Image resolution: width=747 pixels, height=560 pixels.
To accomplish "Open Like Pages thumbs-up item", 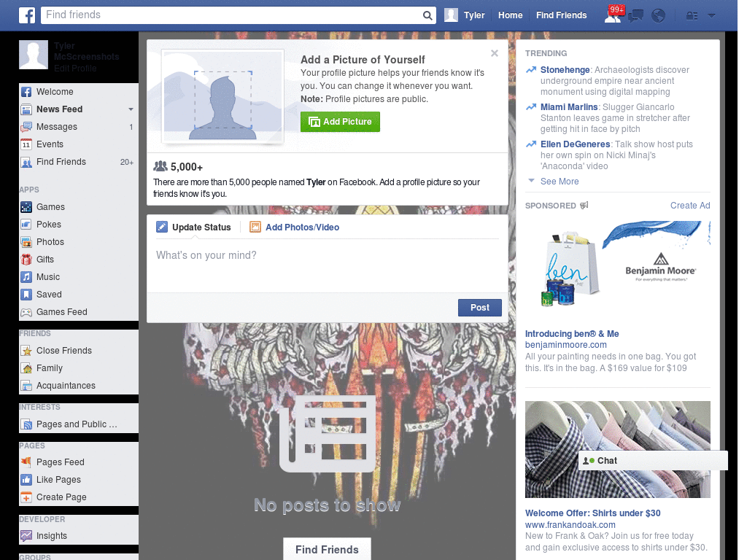I will (79, 480).
